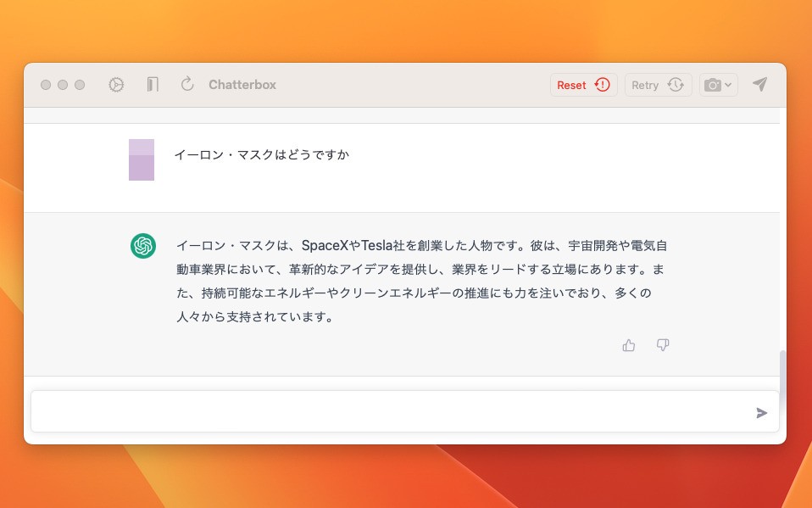Viewport: 812px width, 508px height.
Task: Click the green ChatGPT avatar icon
Action: click(142, 246)
